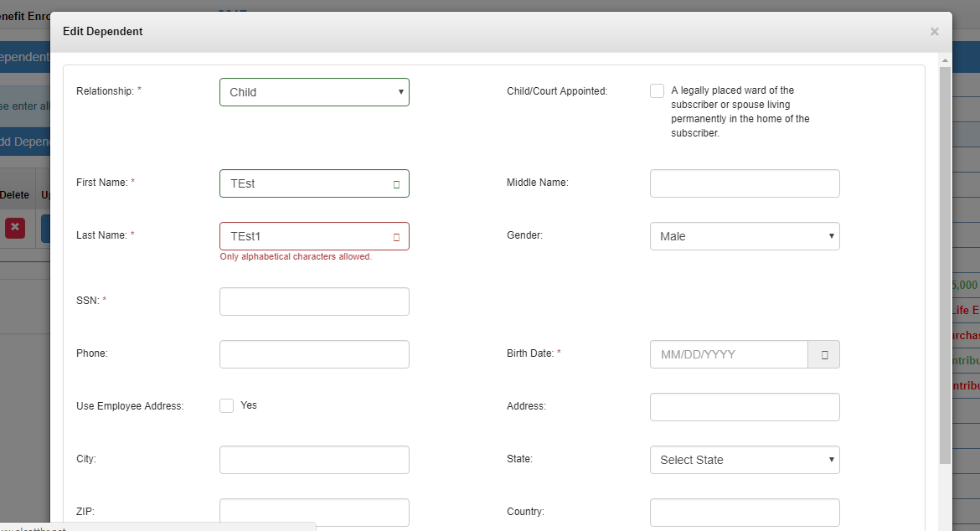Open the Select State dropdown
980x531 pixels.
(x=744, y=460)
